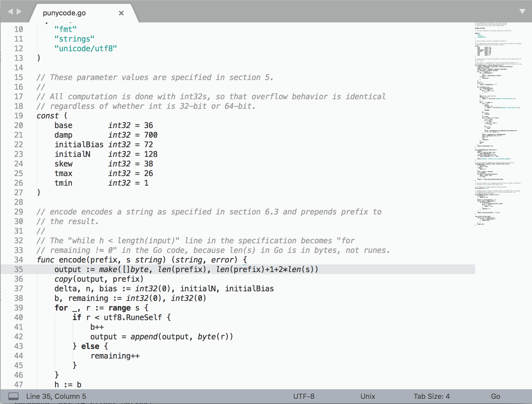Image resolution: width=532 pixels, height=404 pixels.
Task: Click the tmax constant name
Action: pos(63,174)
